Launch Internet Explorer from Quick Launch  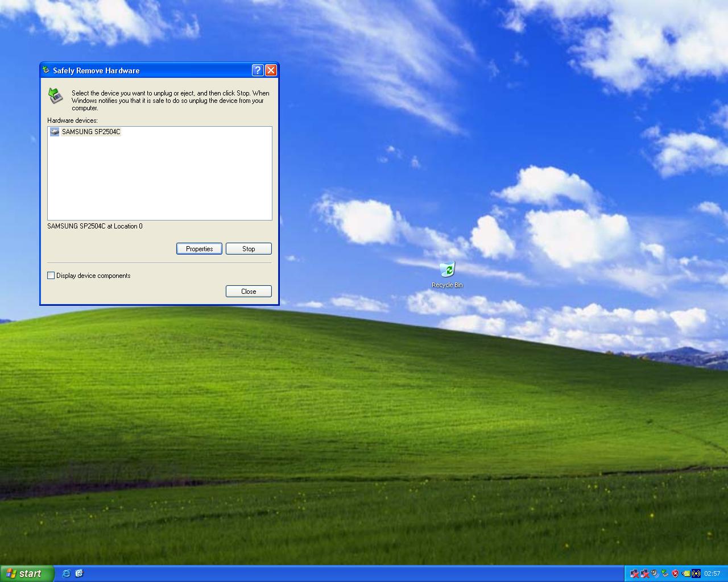66,573
